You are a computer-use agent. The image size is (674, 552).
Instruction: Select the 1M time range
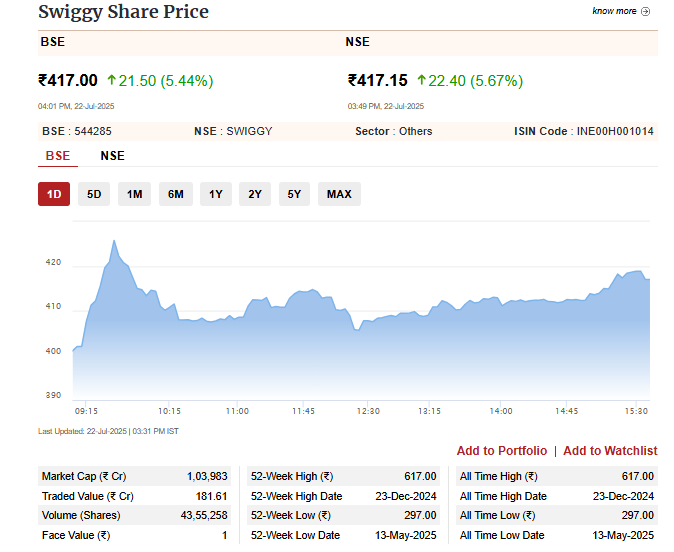click(x=135, y=194)
